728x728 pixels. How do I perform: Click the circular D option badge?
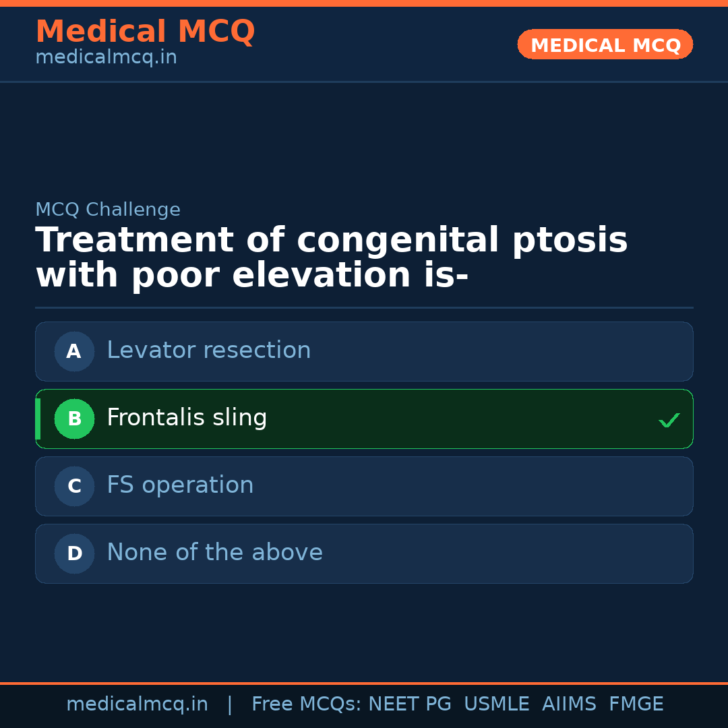coord(74,553)
